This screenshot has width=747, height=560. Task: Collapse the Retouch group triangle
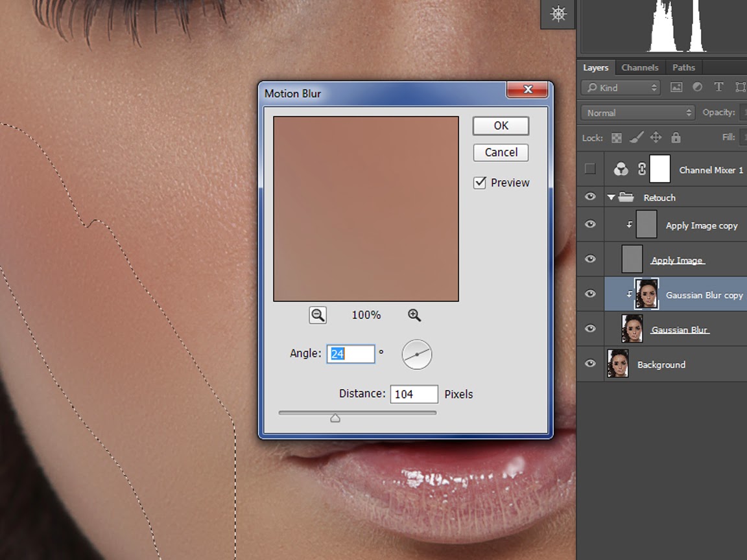[611, 197]
